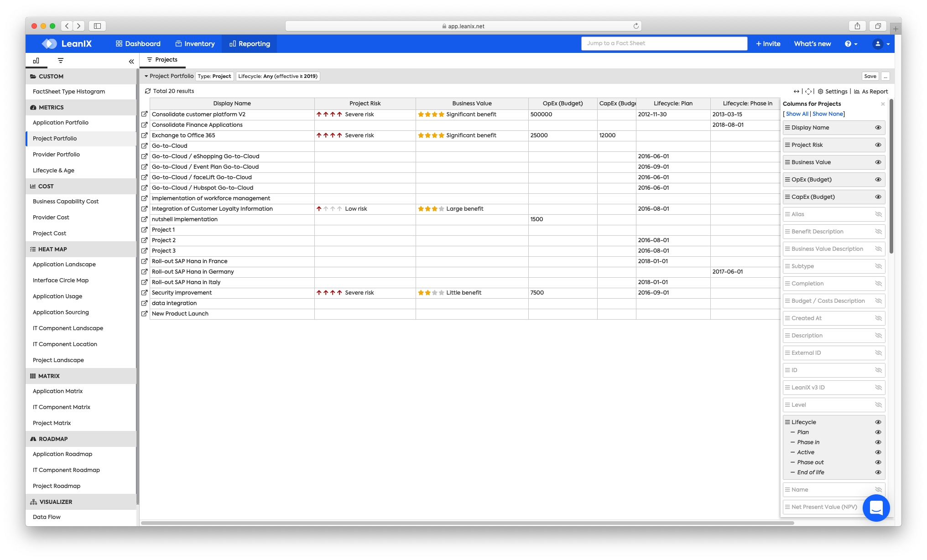Image resolution: width=927 pixels, height=560 pixels.
Task: Click the Show All link
Action: tap(797, 114)
